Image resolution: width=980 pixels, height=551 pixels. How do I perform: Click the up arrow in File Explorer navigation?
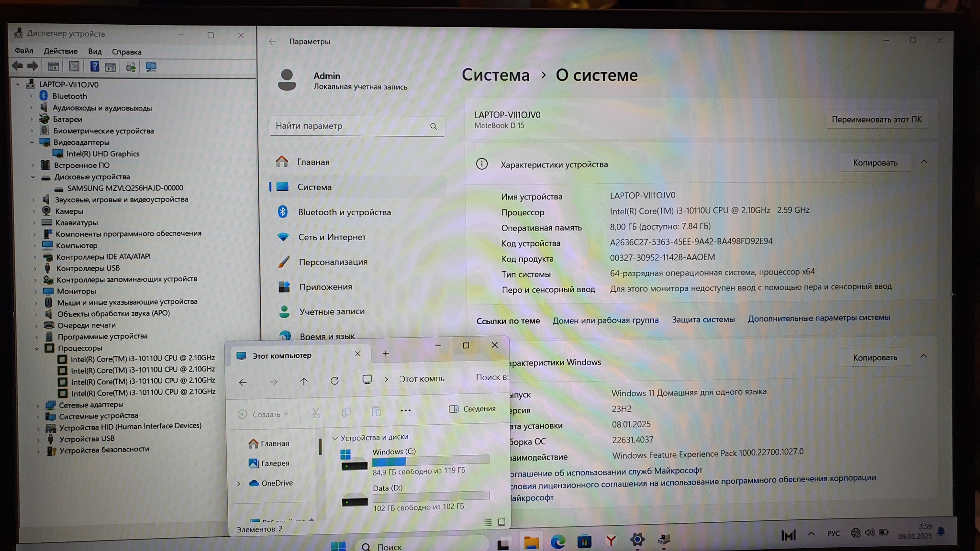pyautogui.click(x=304, y=381)
